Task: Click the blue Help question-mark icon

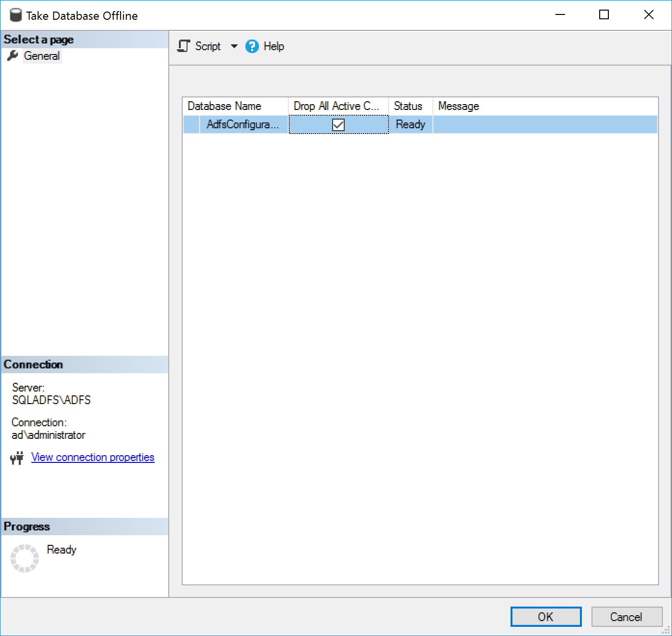Action: coord(252,46)
